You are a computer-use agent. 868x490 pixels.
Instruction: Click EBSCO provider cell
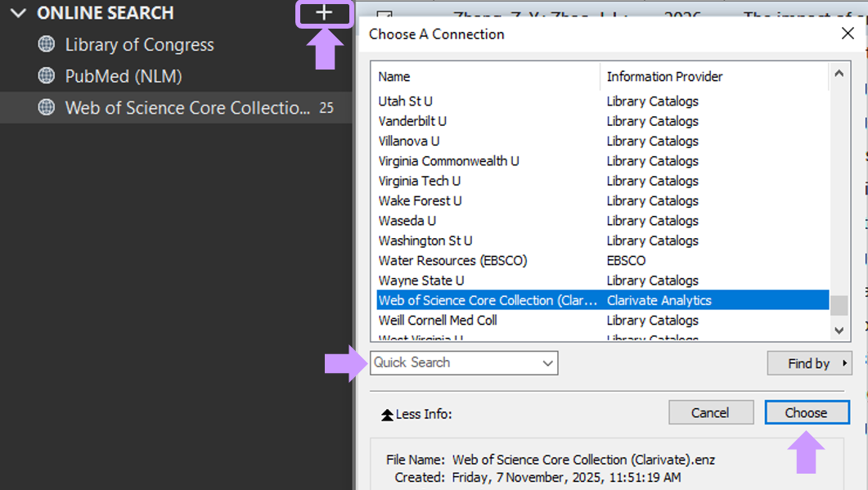[x=626, y=261]
